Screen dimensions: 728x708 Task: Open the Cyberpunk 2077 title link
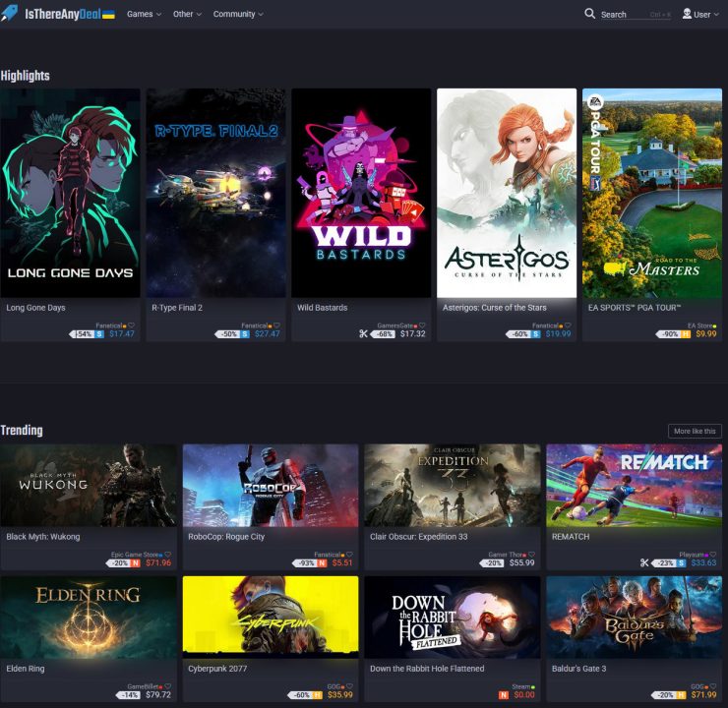point(219,669)
